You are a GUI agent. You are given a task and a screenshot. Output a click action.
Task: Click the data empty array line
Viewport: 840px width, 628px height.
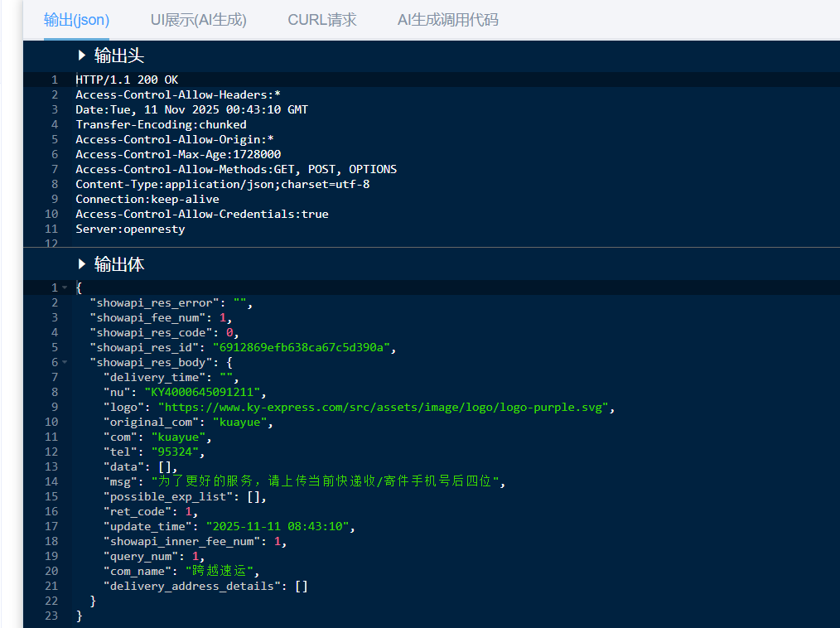pyautogui.click(x=140, y=467)
